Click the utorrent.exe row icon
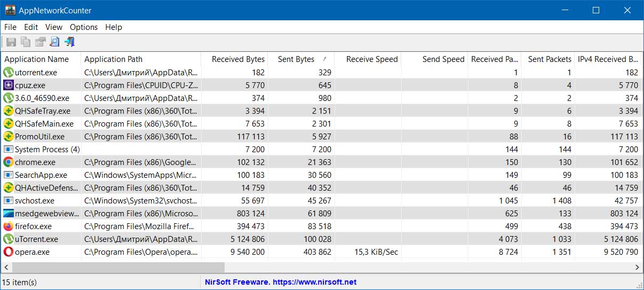Image resolution: width=644 pixels, height=290 pixels. click(8, 72)
